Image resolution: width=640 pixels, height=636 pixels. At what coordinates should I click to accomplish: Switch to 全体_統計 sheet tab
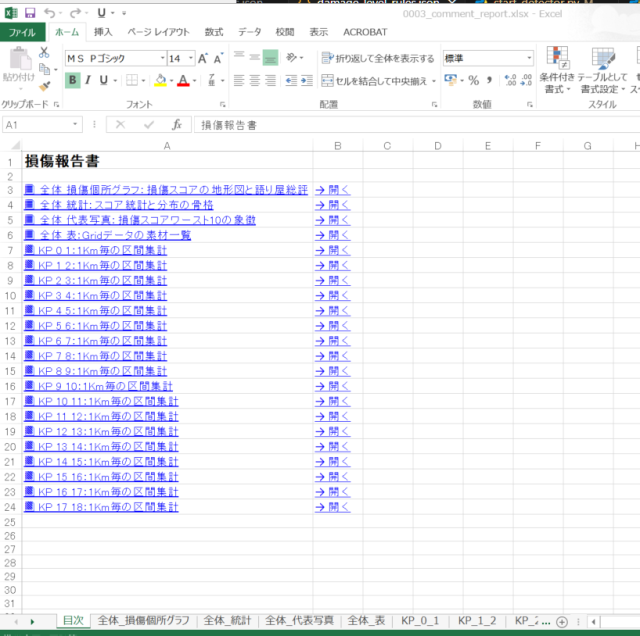[227, 621]
